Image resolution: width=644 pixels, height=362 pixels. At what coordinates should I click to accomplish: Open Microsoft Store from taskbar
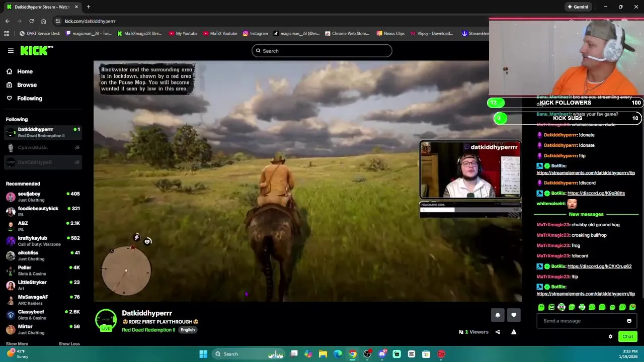click(426, 354)
